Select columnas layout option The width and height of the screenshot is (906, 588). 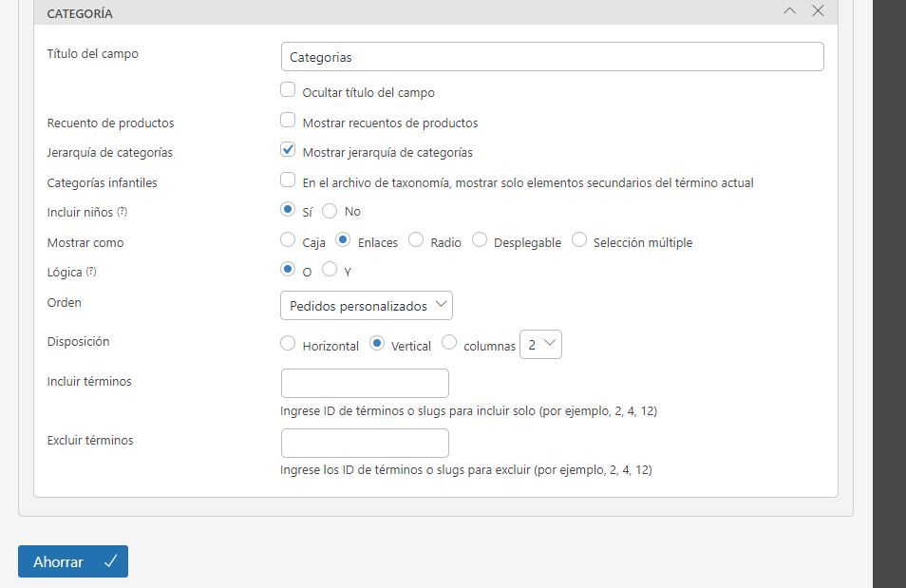pyautogui.click(x=449, y=343)
